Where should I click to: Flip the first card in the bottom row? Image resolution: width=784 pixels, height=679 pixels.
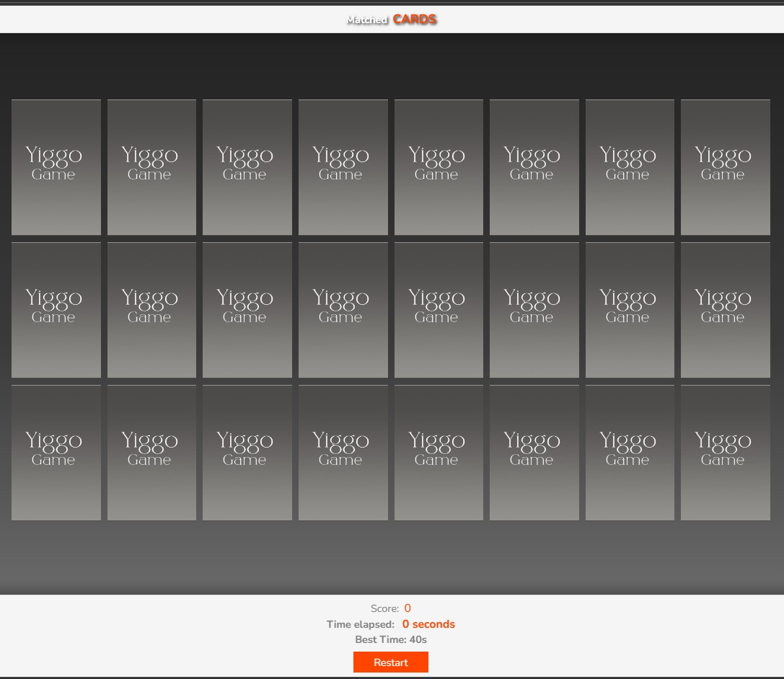56,453
